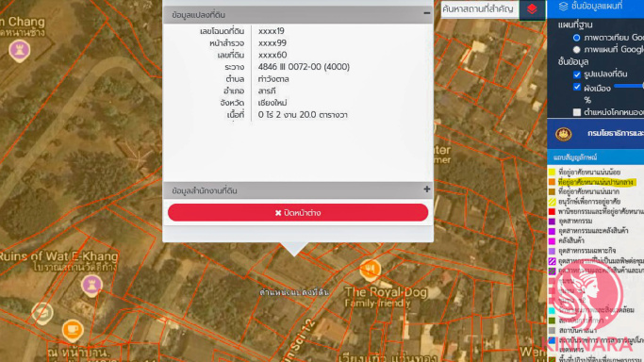Click the จังหวัด value เชียงใหม่
The height and width of the screenshot is (362, 644).
pyautogui.click(x=272, y=103)
